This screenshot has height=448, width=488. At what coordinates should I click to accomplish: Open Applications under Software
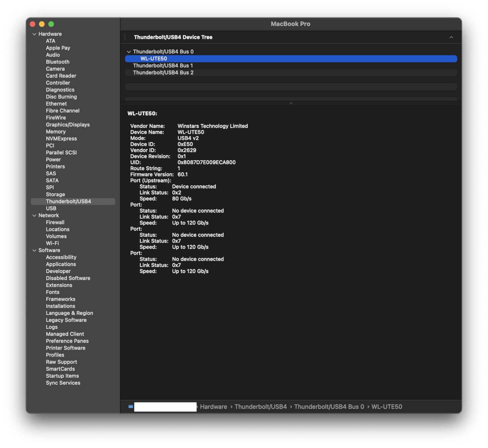point(61,265)
